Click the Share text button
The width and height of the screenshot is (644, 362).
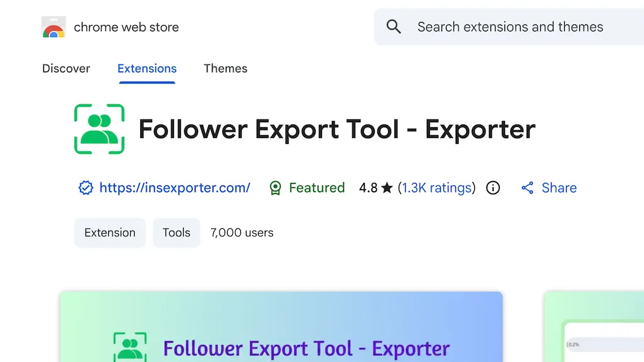(x=559, y=188)
